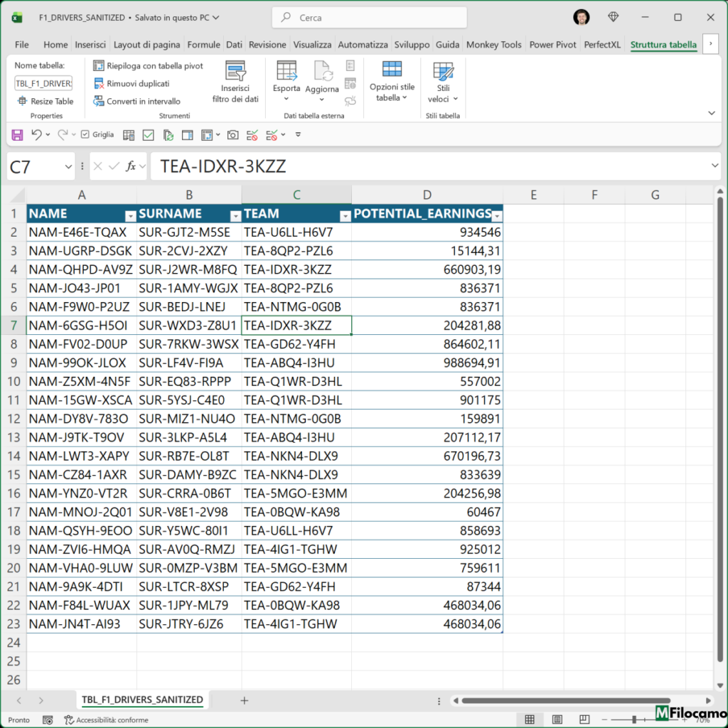Viewport: 728px width, 728px height.
Task: Select cell with value 988694,91
Action: point(427,363)
